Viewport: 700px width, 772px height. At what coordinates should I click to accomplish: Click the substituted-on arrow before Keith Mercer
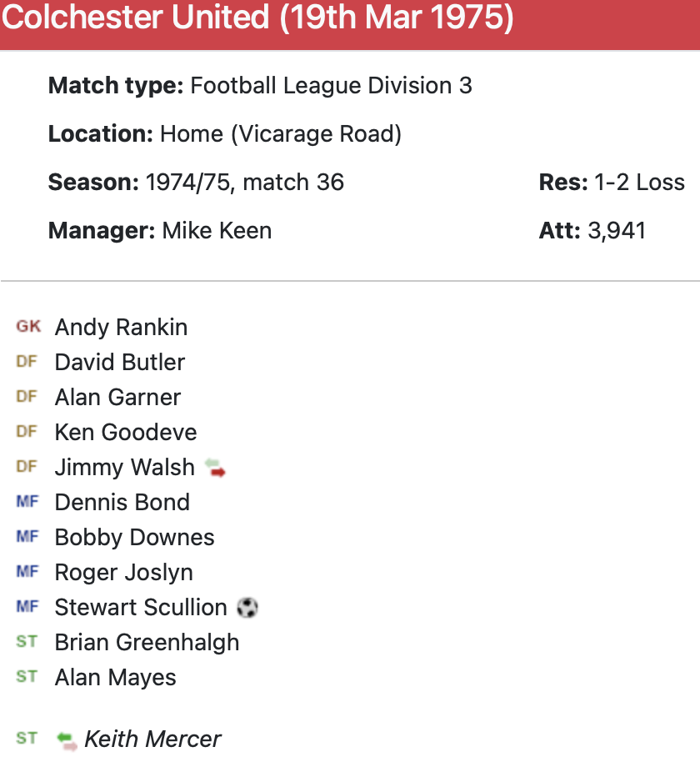point(67,739)
